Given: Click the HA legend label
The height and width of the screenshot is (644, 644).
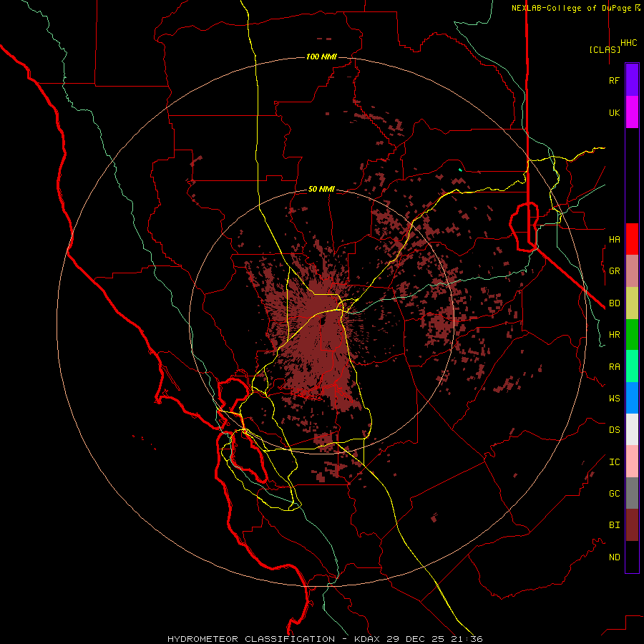Looking at the screenshot, I should (614, 239).
